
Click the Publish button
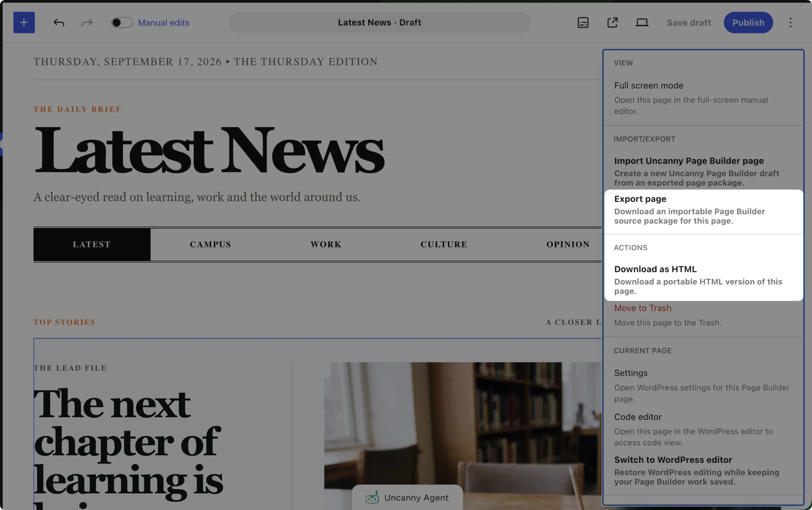[x=748, y=23]
